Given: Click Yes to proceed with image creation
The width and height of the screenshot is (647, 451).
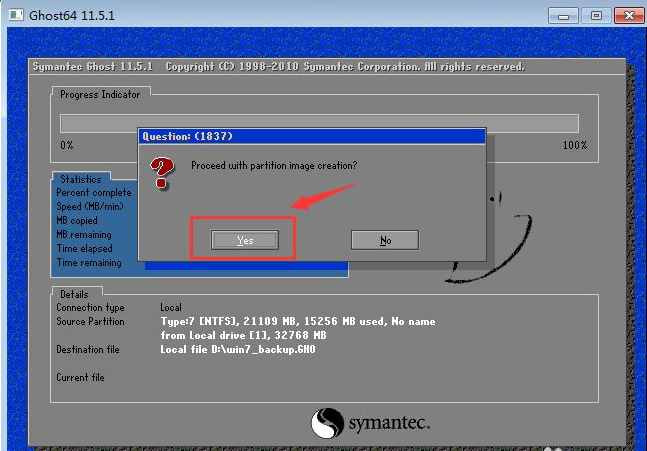Looking at the screenshot, I should pos(245,240).
